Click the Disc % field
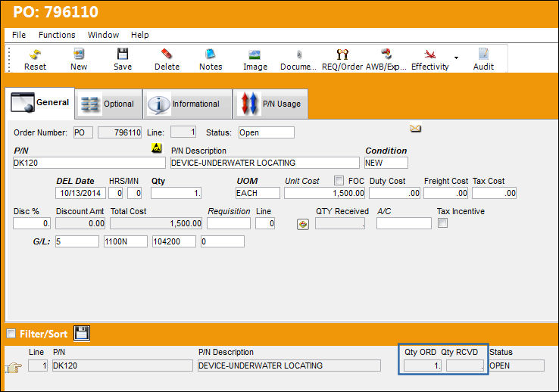 [x=32, y=223]
